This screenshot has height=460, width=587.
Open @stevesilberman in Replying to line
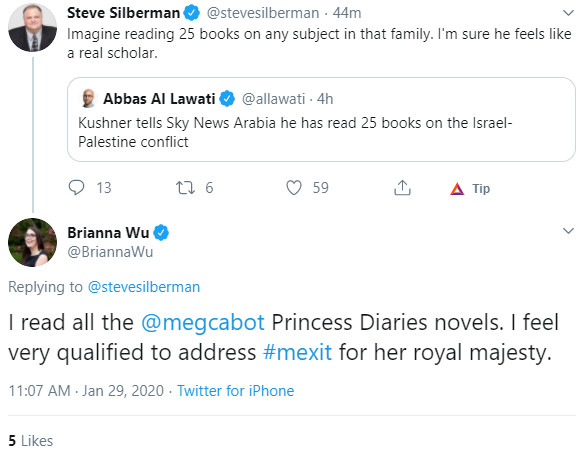click(144, 287)
